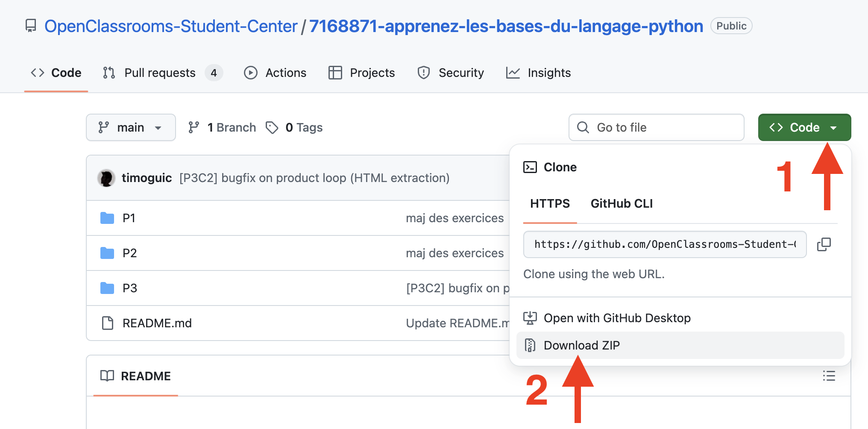Open the P2 folder
This screenshot has height=429, width=868.
(129, 253)
